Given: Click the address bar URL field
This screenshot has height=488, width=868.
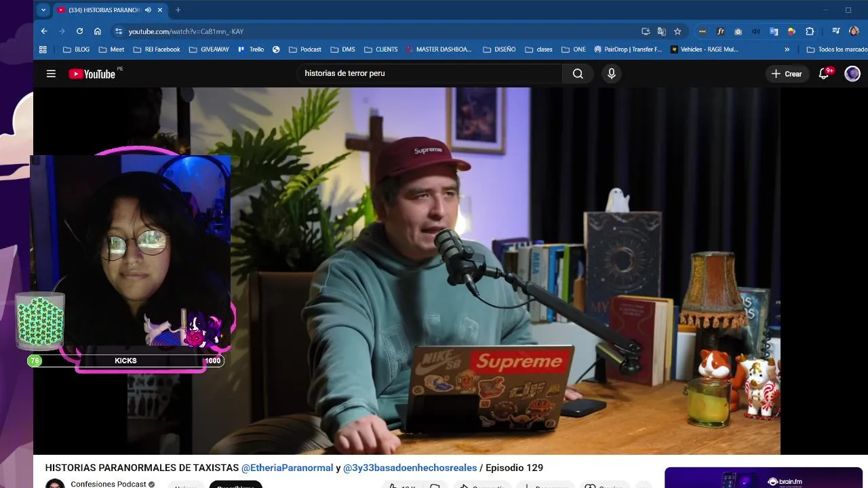Looking at the screenshot, I should tap(380, 31).
